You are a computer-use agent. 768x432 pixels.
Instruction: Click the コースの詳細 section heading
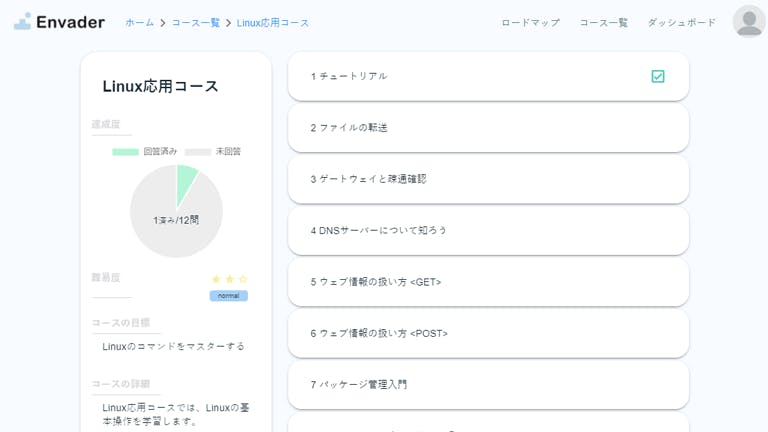click(x=121, y=384)
